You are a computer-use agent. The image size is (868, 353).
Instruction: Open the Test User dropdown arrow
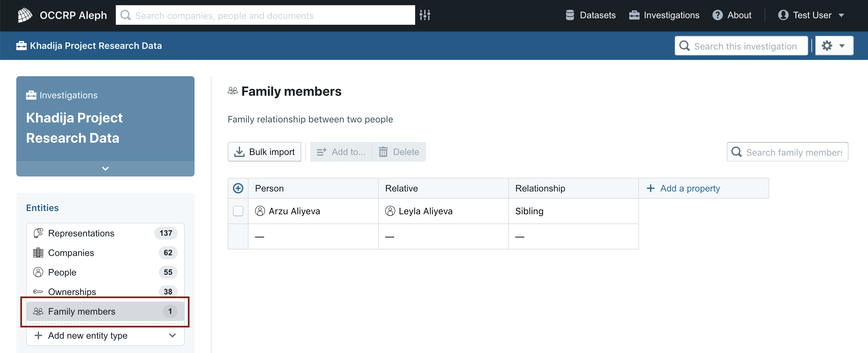click(841, 15)
